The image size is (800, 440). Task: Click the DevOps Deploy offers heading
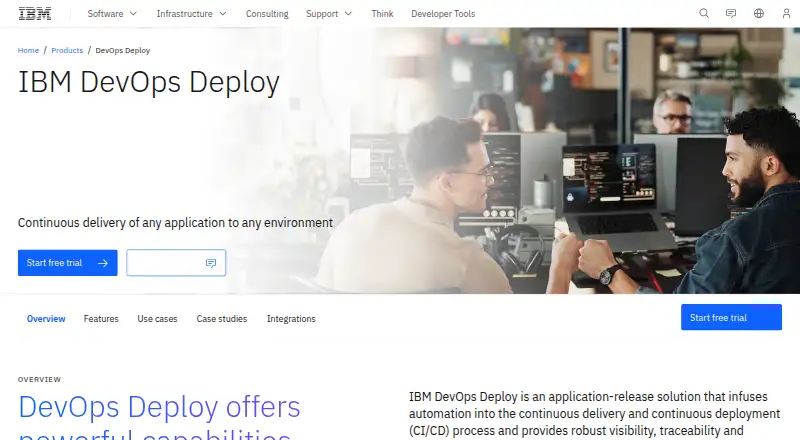[159, 407]
